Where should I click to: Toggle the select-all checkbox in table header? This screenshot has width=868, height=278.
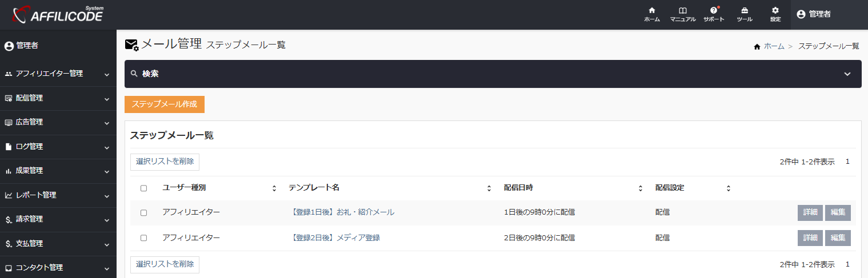pos(143,188)
